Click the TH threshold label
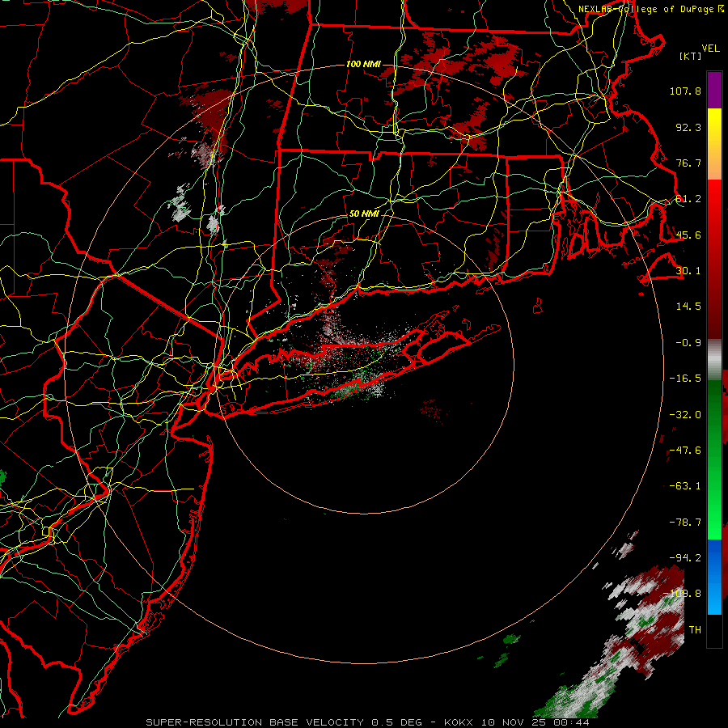This screenshot has width=728, height=728. click(695, 630)
